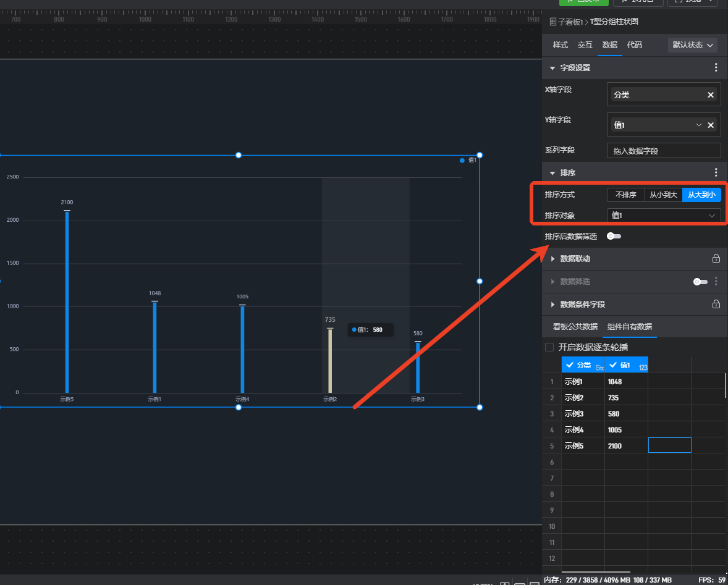
Task: Click the board icon before 子看板1 breadcrumb
Action: coord(553,22)
